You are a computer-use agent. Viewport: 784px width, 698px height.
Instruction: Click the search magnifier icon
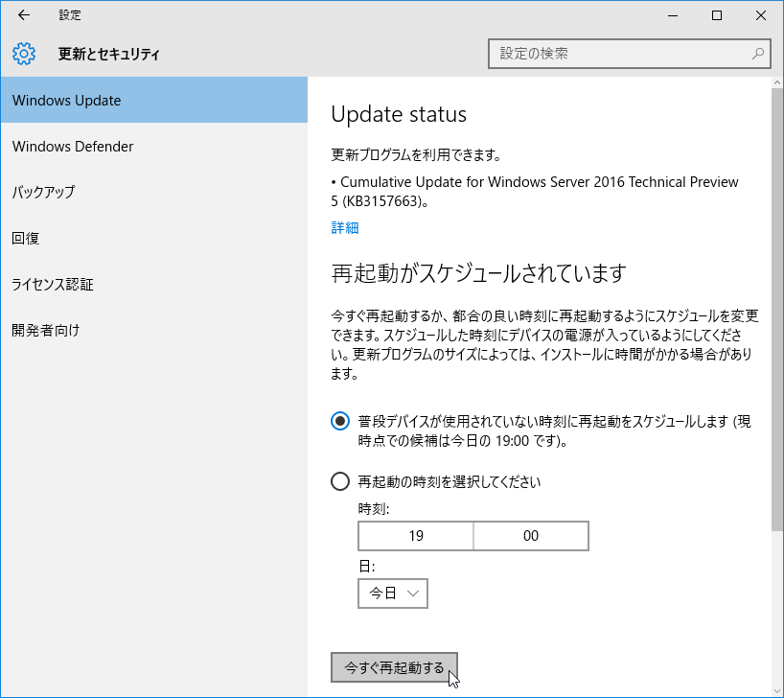(758, 54)
